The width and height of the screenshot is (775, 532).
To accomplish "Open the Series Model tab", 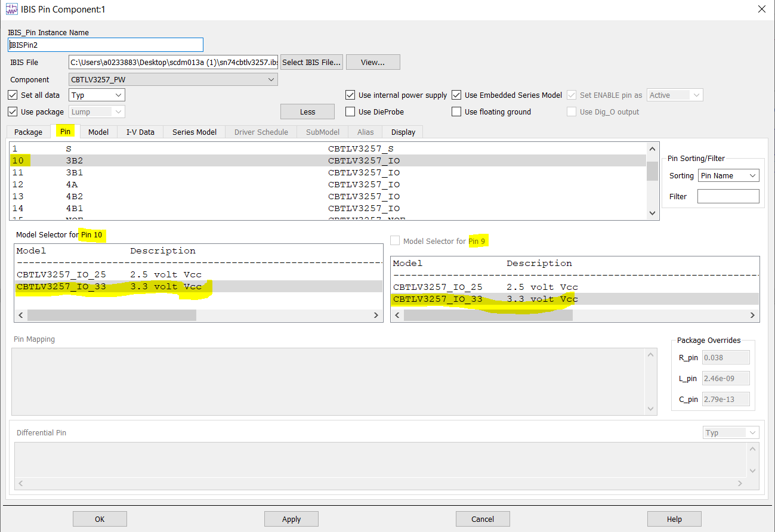I will (194, 132).
